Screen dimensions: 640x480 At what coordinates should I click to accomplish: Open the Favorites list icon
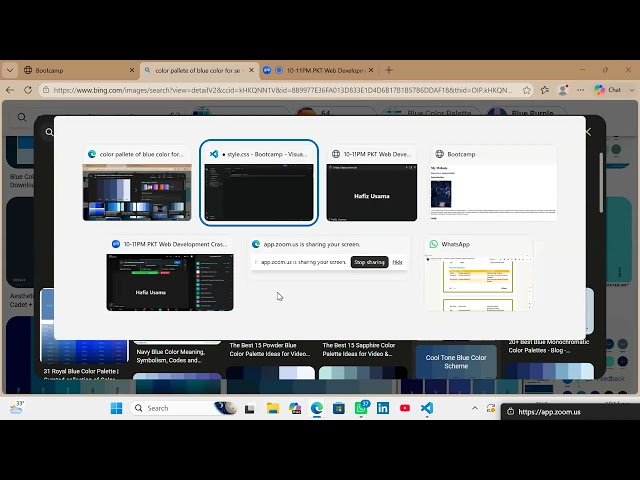544,90
